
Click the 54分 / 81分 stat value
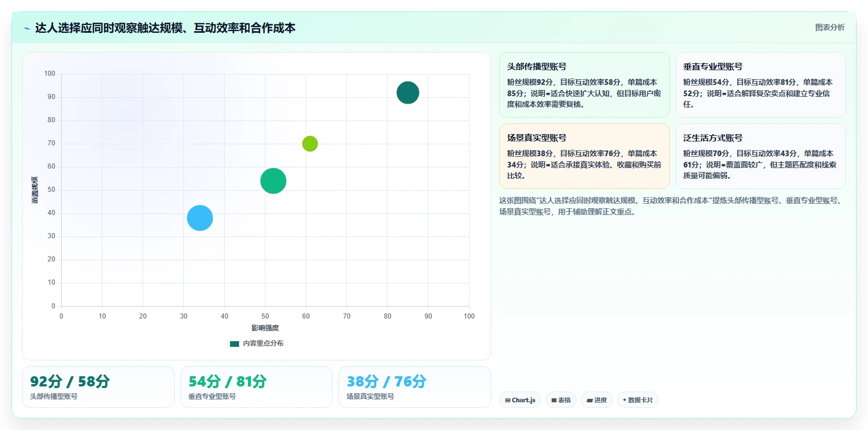(227, 381)
